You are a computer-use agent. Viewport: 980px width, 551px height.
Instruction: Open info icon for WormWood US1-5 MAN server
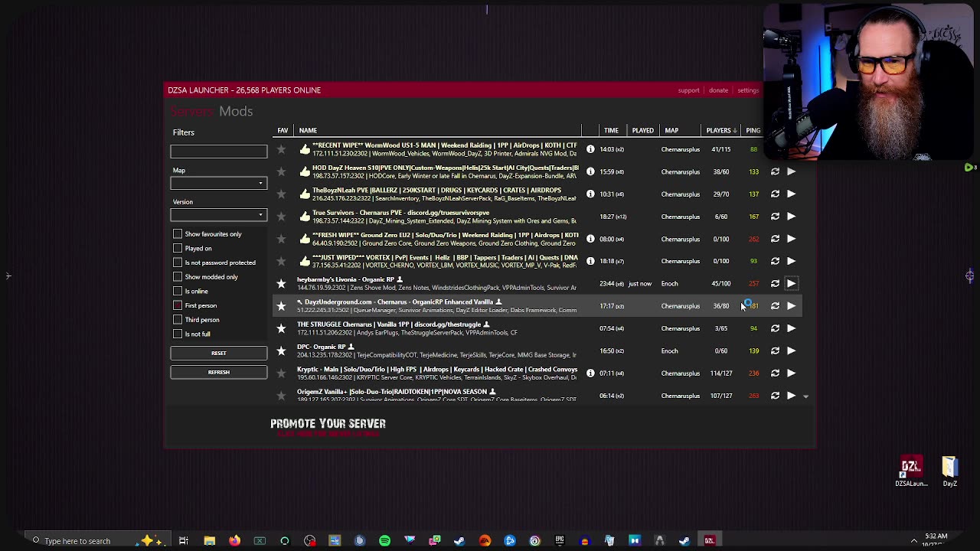[590, 149]
